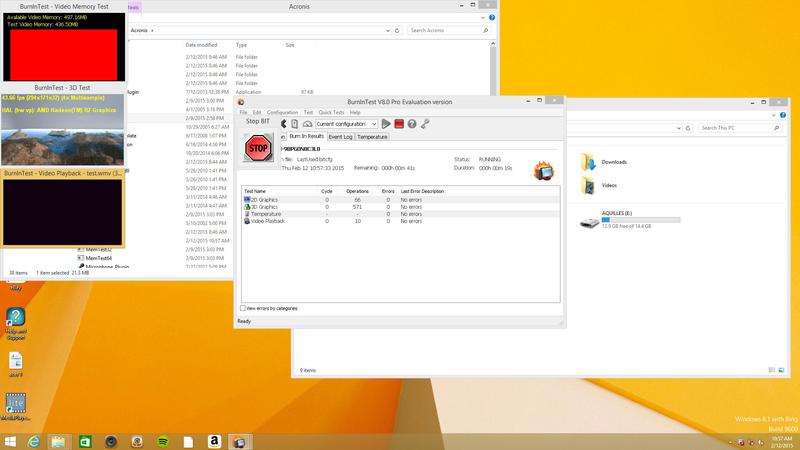
Task: Switch to the Event Log tab
Action: click(x=340, y=137)
